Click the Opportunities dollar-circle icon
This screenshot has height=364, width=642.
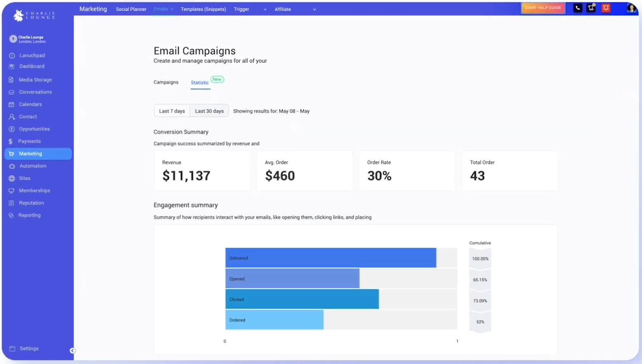tap(12, 129)
